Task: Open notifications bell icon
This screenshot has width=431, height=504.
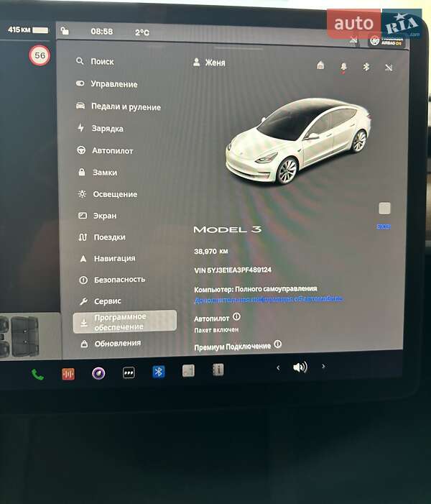Action: click(x=343, y=67)
